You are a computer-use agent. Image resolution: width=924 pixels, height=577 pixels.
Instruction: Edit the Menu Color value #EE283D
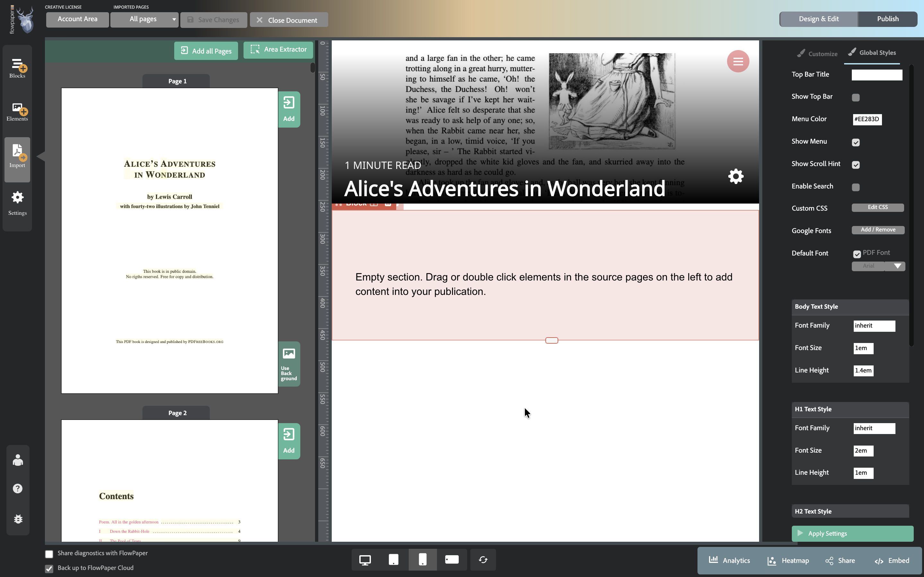pos(867,119)
